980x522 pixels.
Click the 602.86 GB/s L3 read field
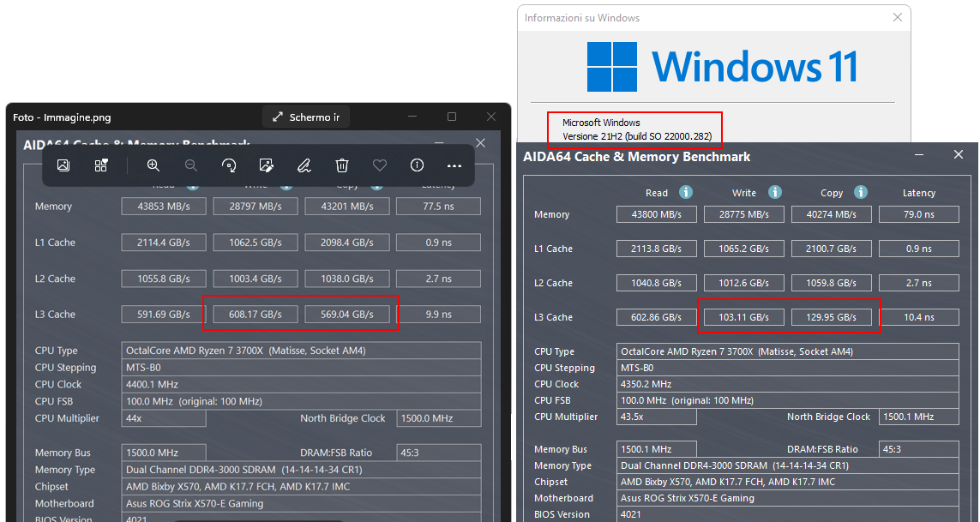656,318
